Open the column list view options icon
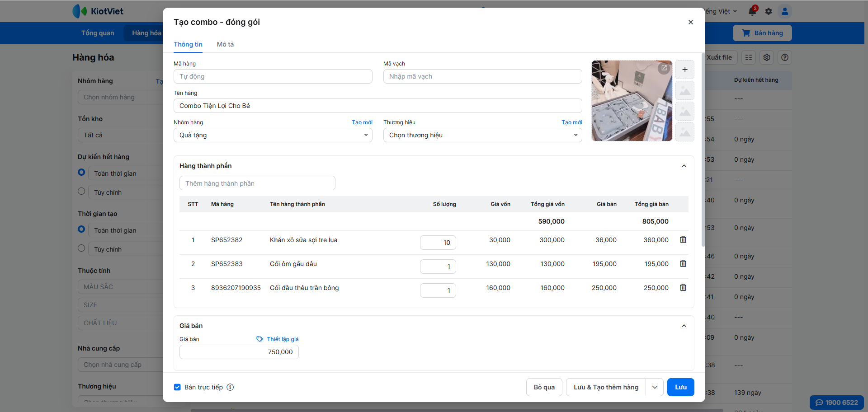868x412 pixels. coord(749,57)
